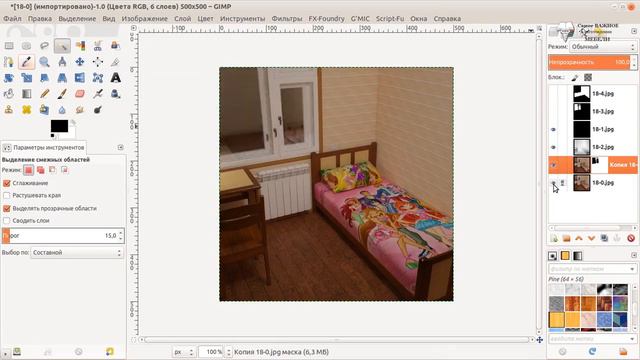Select the Select by Color tool

80,46
